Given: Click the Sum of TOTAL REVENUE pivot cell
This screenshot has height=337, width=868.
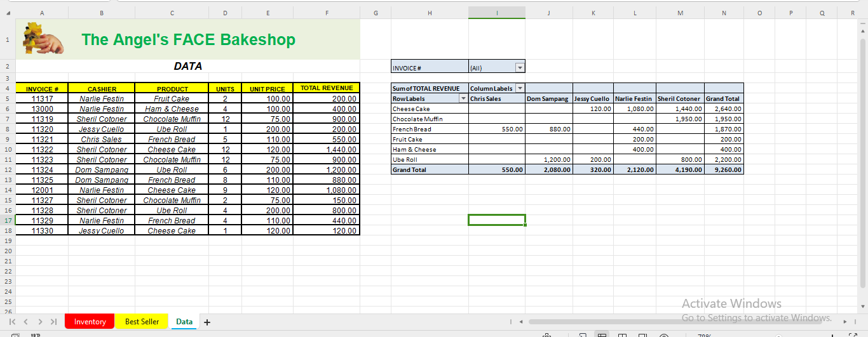Looking at the screenshot, I should [430, 88].
